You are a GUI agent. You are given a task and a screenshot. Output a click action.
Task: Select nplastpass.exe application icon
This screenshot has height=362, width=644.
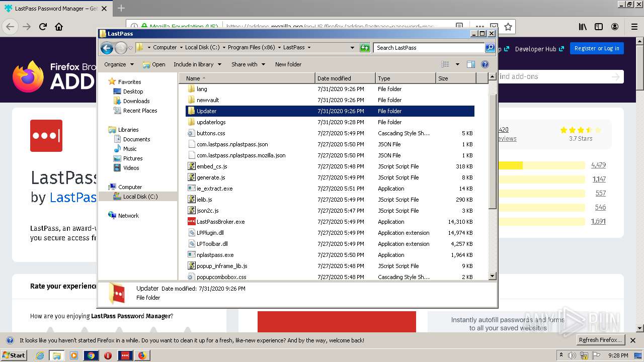click(x=191, y=255)
